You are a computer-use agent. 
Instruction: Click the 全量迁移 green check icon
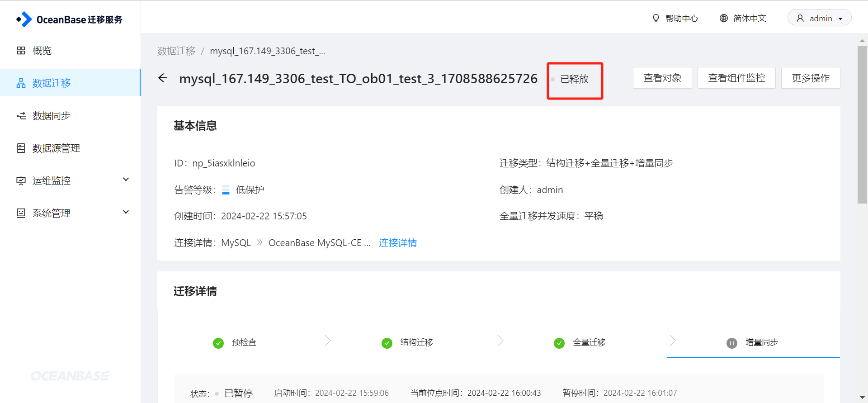[x=559, y=343]
